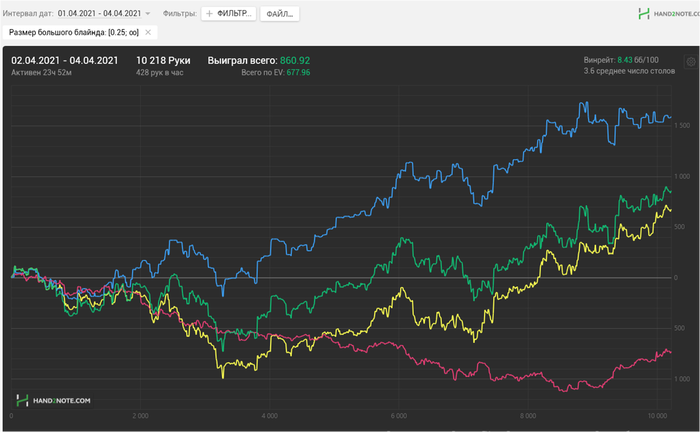Viewport: 700px width, 432px height.
Task: Select the big blind size filter tag
Action: [x=74, y=33]
